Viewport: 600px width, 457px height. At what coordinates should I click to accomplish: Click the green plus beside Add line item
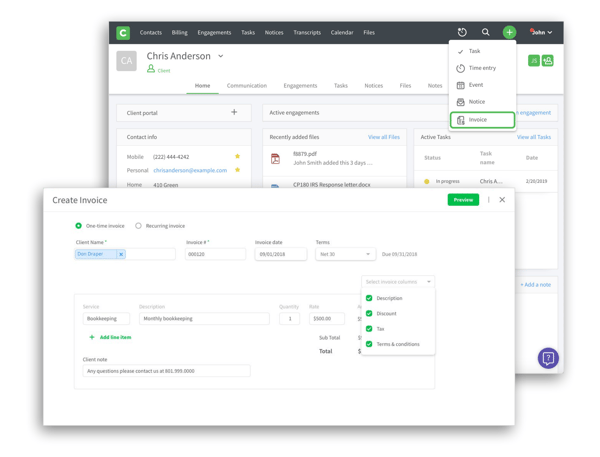point(92,337)
